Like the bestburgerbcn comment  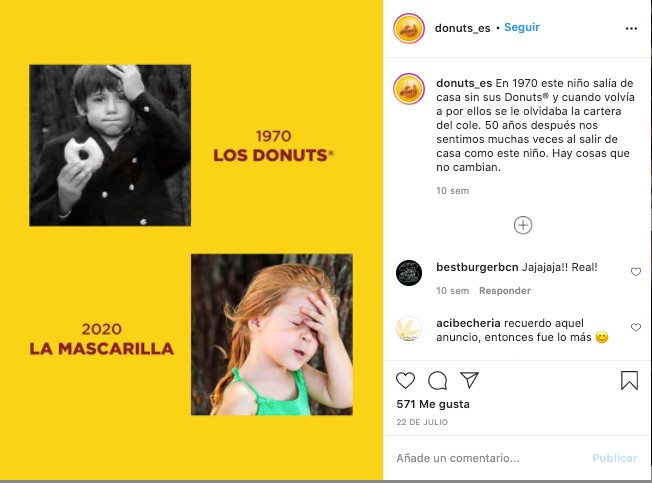[636, 272]
